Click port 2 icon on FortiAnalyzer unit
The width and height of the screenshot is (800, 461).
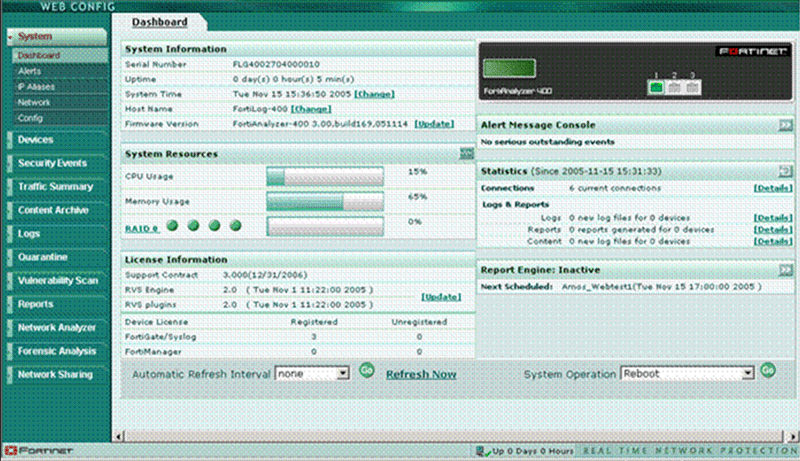click(x=674, y=88)
